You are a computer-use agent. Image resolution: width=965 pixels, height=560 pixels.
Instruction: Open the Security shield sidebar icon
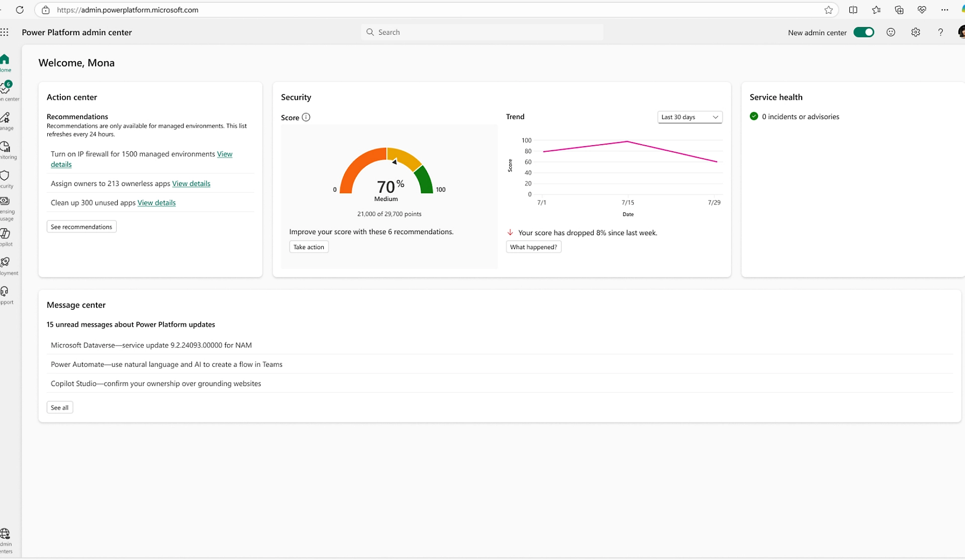(5, 176)
